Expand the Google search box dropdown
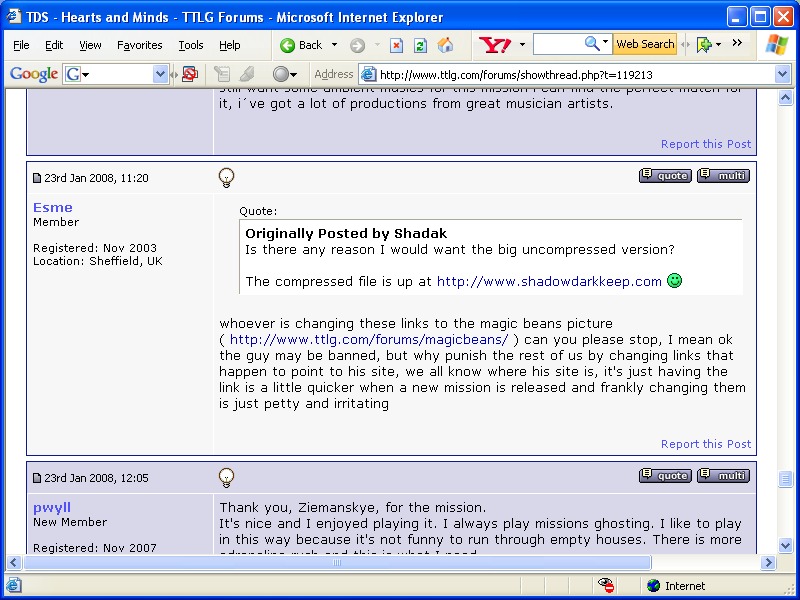800x600 pixels. coord(160,74)
